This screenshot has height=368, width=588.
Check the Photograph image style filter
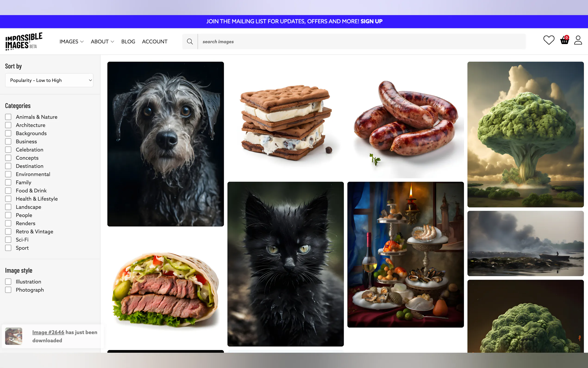click(x=8, y=290)
